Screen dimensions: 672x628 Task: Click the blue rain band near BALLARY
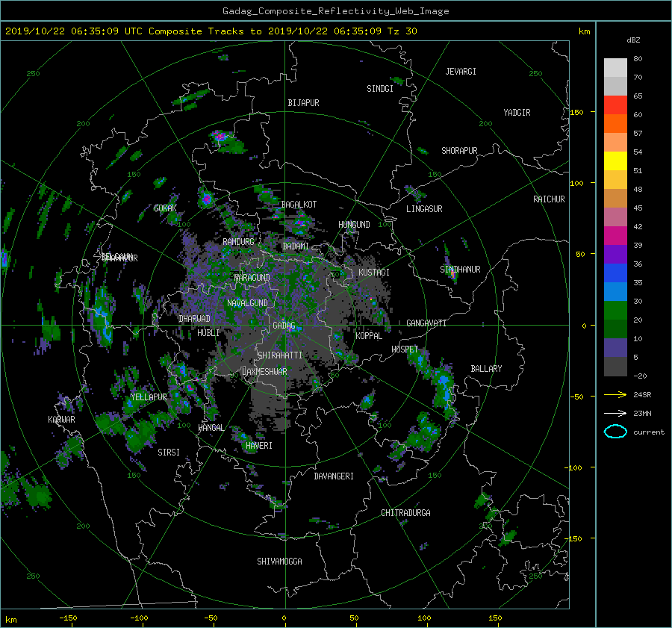(x=444, y=388)
